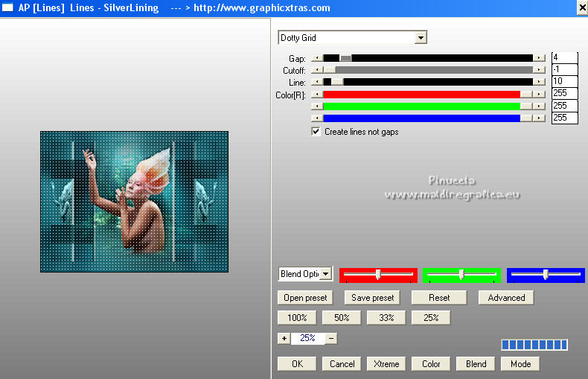The image size is (588, 379).
Task: Click left arrow of Cutoff slider
Action: (317, 70)
